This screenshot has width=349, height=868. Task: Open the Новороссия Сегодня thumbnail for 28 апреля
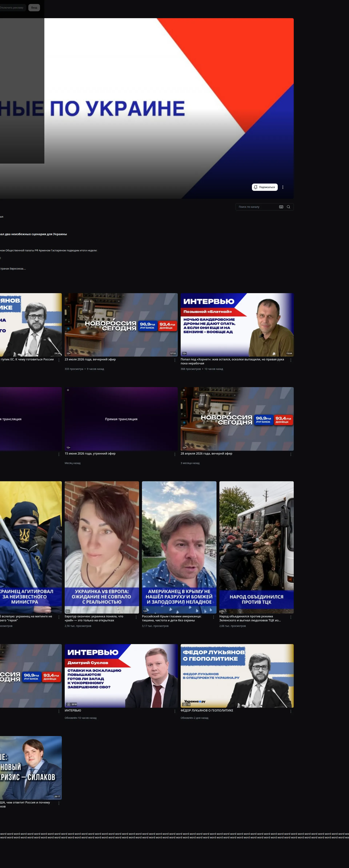point(237,419)
